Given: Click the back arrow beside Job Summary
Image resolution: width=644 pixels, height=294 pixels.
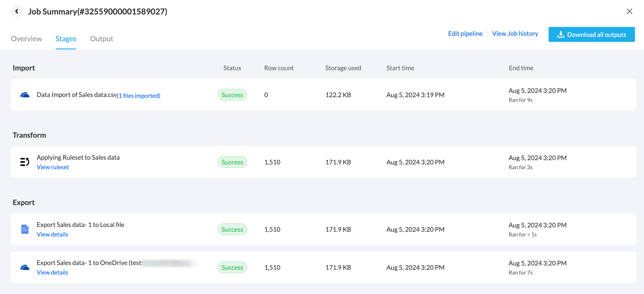Looking at the screenshot, I should (x=17, y=12).
